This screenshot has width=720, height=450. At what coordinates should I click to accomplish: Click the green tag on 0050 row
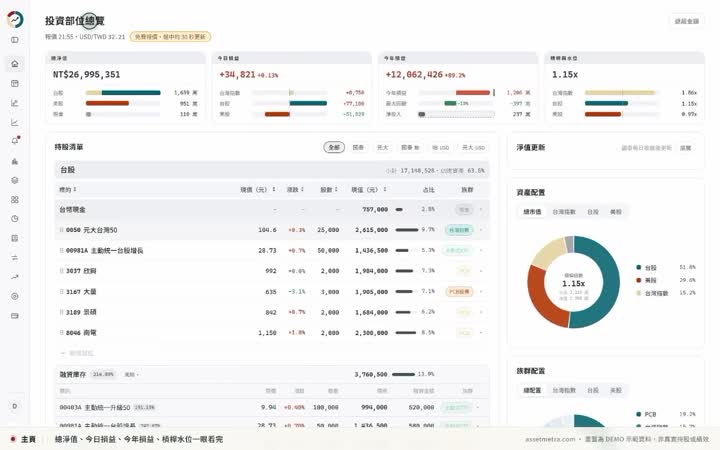(459, 230)
